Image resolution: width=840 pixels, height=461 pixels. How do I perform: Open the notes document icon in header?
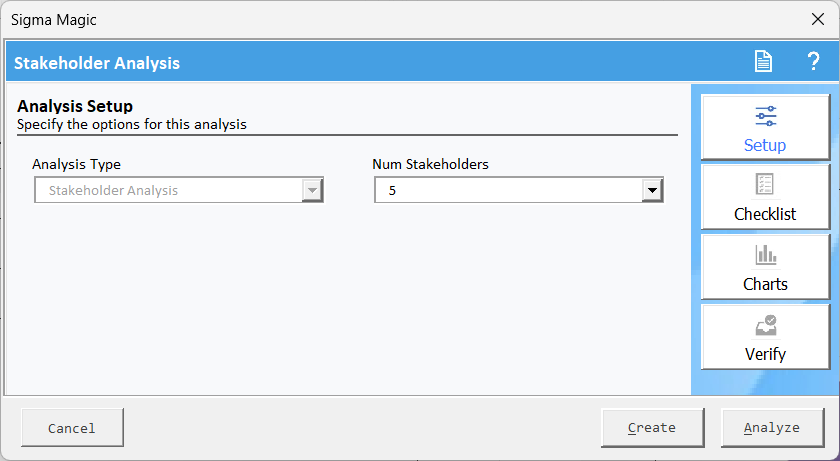[763, 62]
